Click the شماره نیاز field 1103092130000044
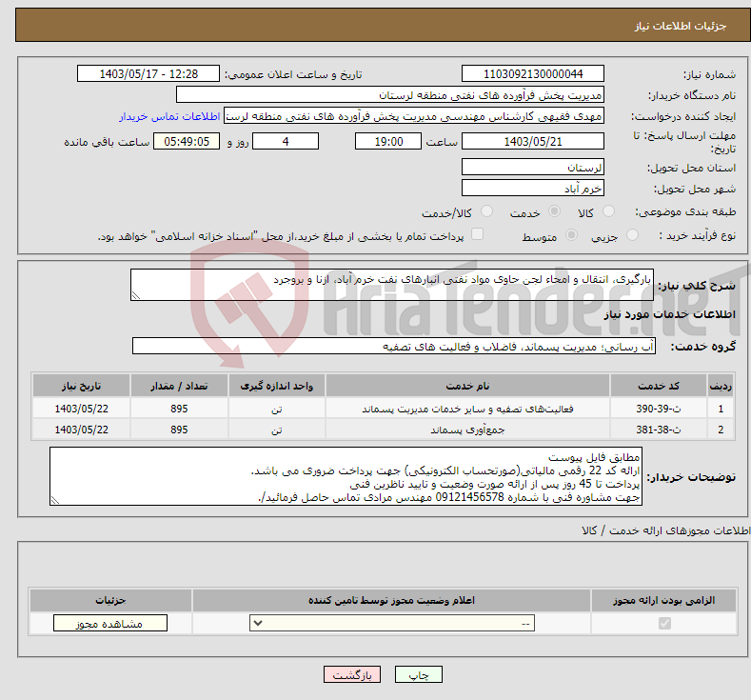Screen dimensions: 751x700 click(533, 73)
